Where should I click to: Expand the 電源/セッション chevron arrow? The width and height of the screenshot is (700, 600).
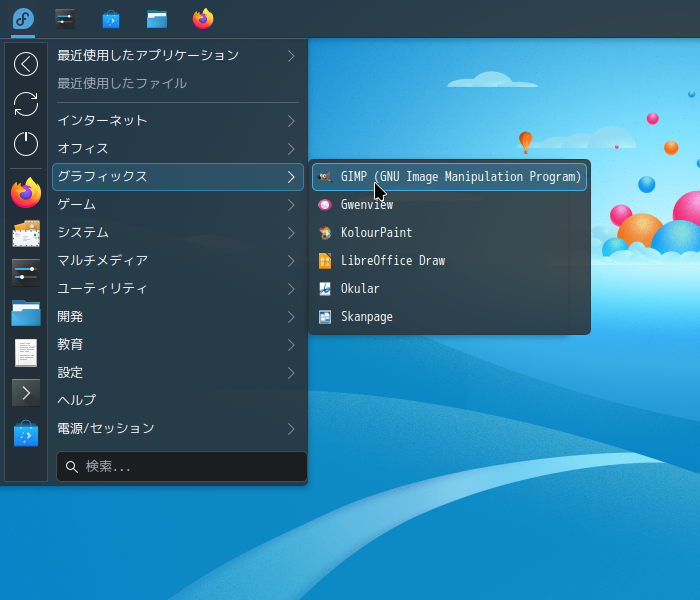click(x=291, y=429)
